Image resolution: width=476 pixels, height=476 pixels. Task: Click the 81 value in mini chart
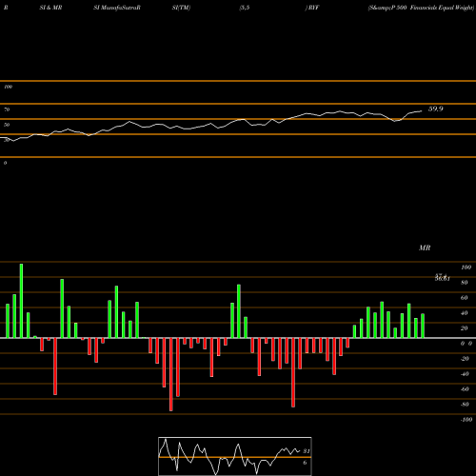tap(307, 451)
